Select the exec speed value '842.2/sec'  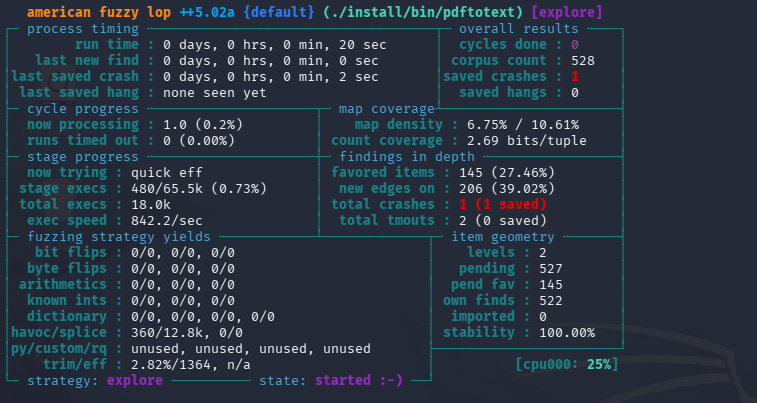pos(167,221)
